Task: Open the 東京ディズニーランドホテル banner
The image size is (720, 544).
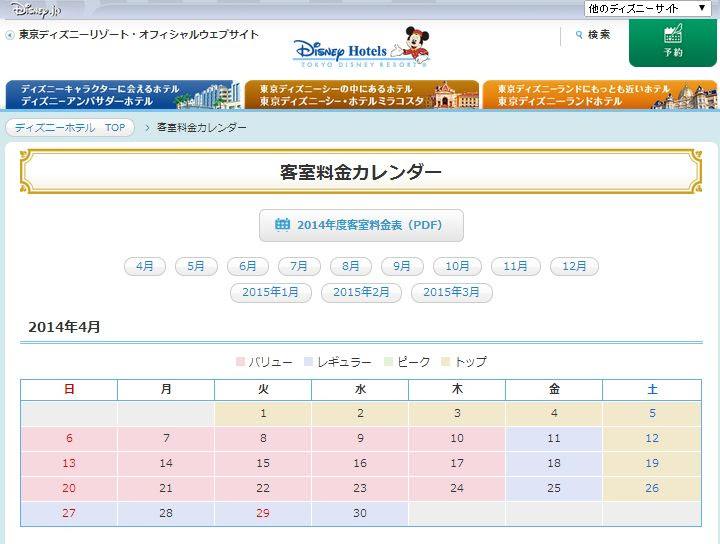Action: click(600, 95)
